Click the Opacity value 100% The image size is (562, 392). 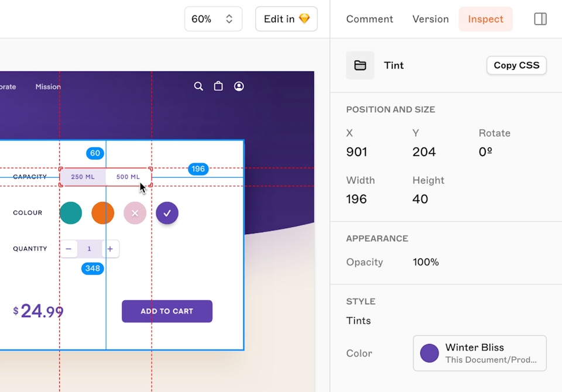pyautogui.click(x=426, y=262)
